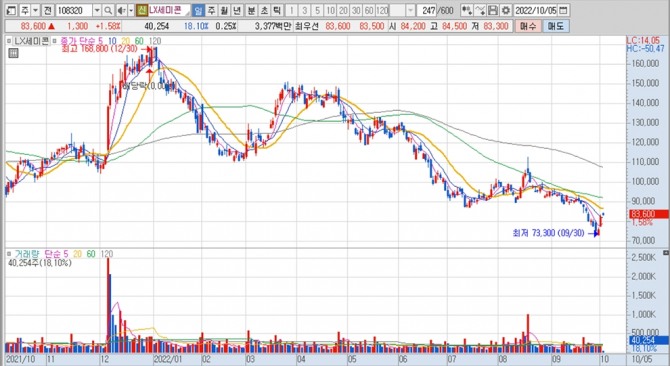
Task: Open the dropdown beside the 주 selector
Action: [36, 10]
